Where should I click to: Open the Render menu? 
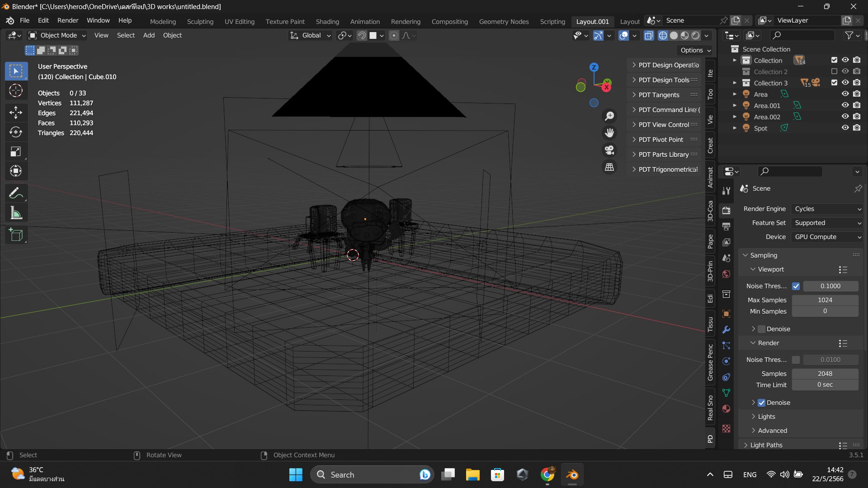(68, 21)
